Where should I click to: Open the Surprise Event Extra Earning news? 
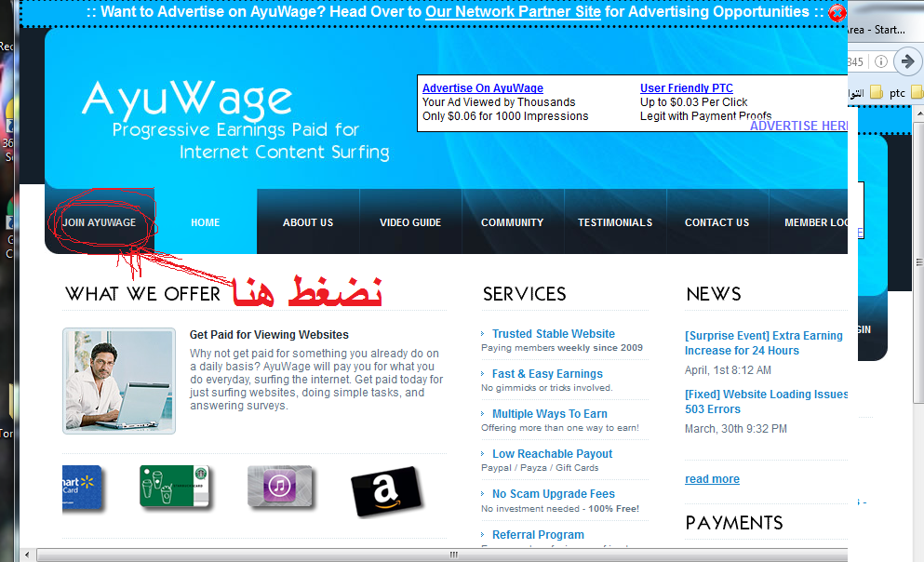[x=764, y=342]
